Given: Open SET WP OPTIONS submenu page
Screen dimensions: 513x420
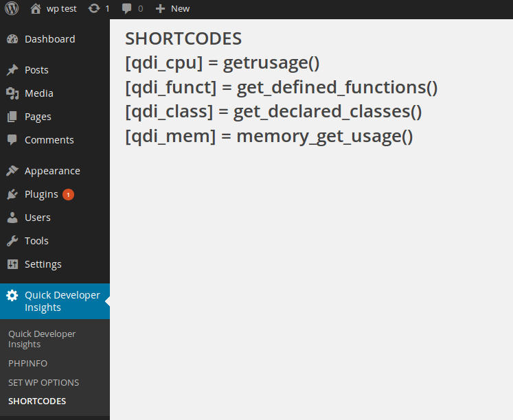Looking at the screenshot, I should [x=43, y=383].
